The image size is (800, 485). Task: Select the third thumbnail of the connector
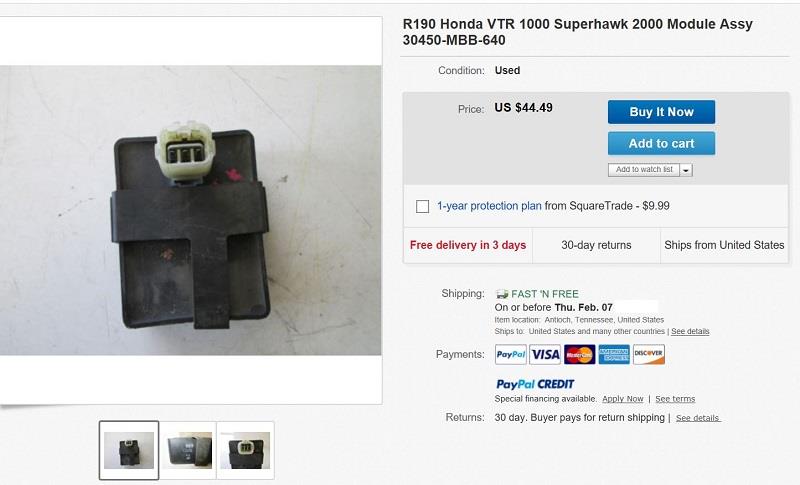(245, 450)
